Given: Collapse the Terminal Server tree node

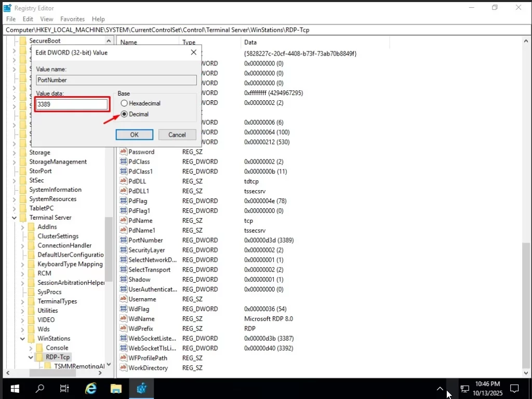Looking at the screenshot, I should 14,217.
